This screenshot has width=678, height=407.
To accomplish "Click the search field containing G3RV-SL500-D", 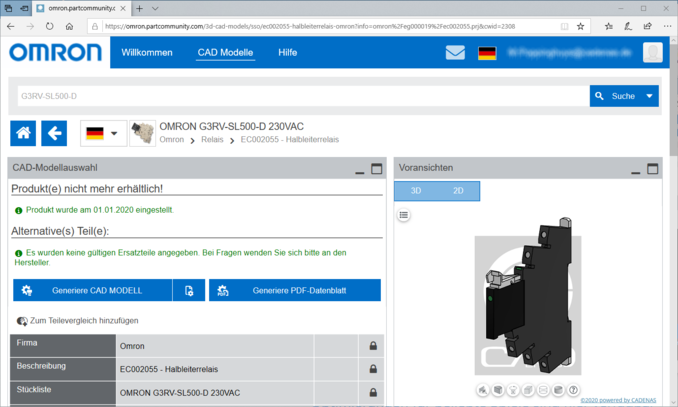I will pos(300,96).
